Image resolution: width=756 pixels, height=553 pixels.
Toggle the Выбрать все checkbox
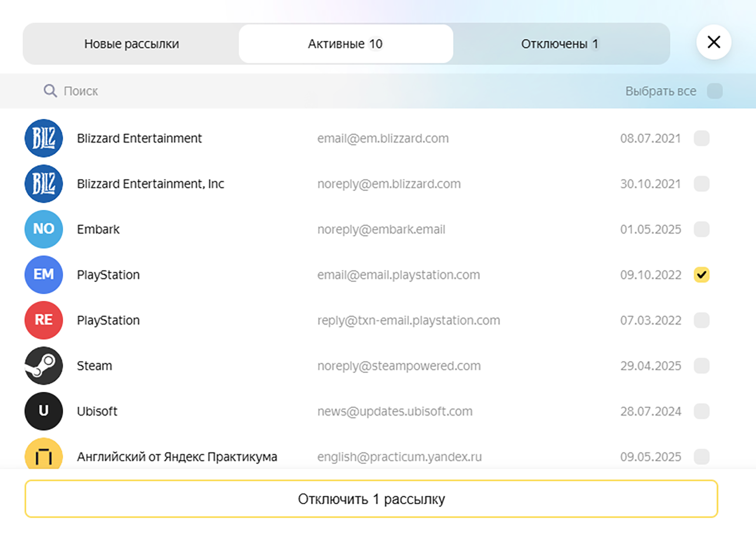tap(715, 91)
